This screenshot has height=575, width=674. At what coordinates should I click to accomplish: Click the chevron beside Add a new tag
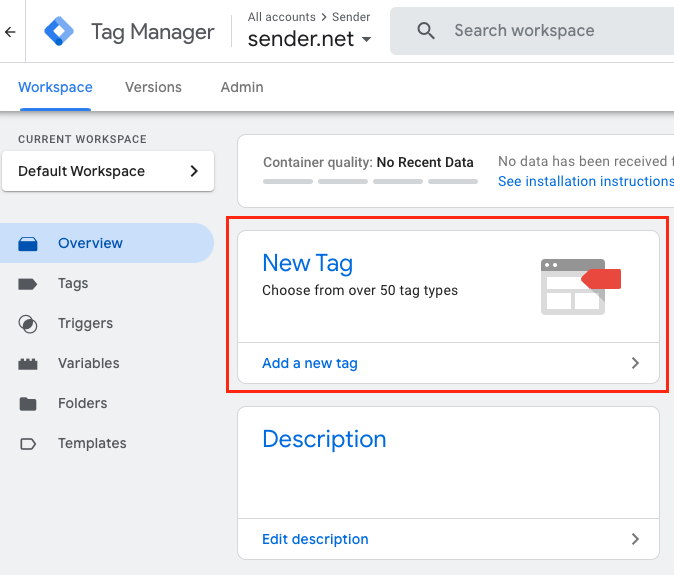coord(635,364)
